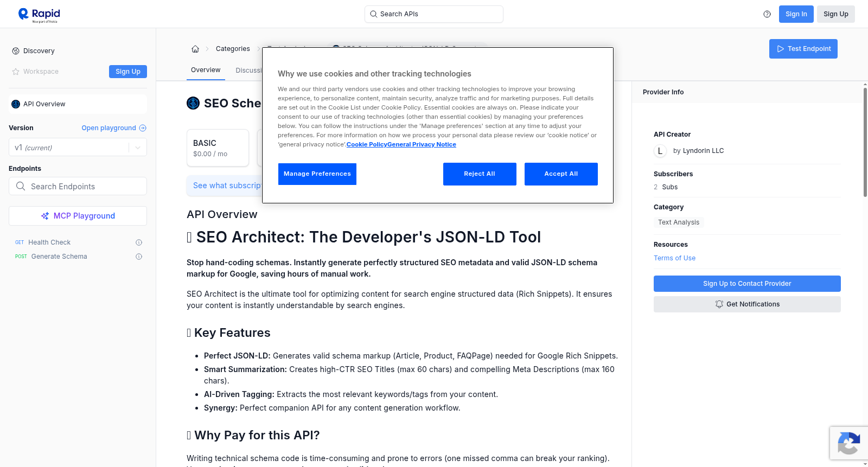
Task: Select the BASIC pricing plan card
Action: pos(218,148)
